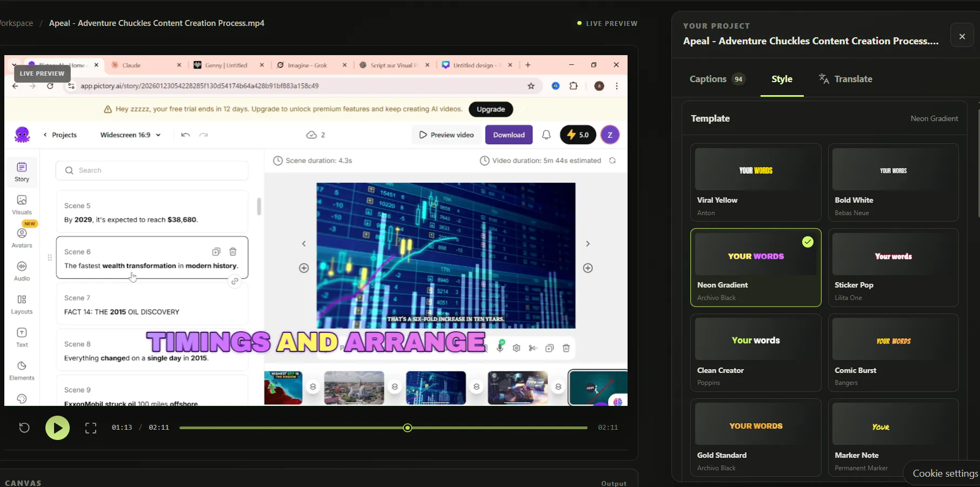Image resolution: width=980 pixels, height=487 pixels.
Task: Duplicate Scene 6 with copy icon
Action: 216,251
